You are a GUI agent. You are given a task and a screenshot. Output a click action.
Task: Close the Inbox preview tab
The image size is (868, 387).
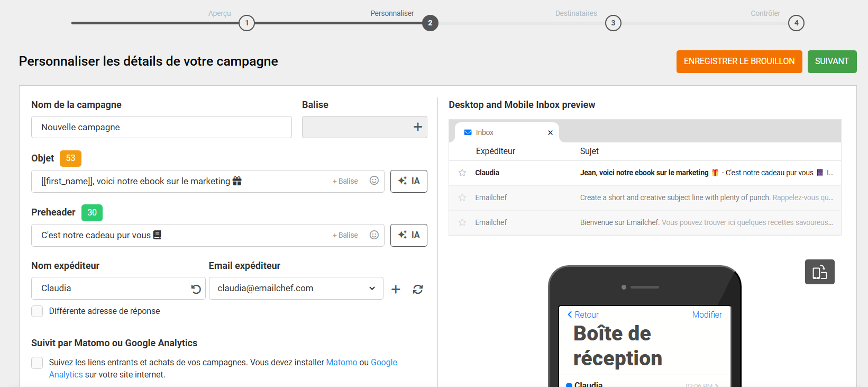[551, 132]
